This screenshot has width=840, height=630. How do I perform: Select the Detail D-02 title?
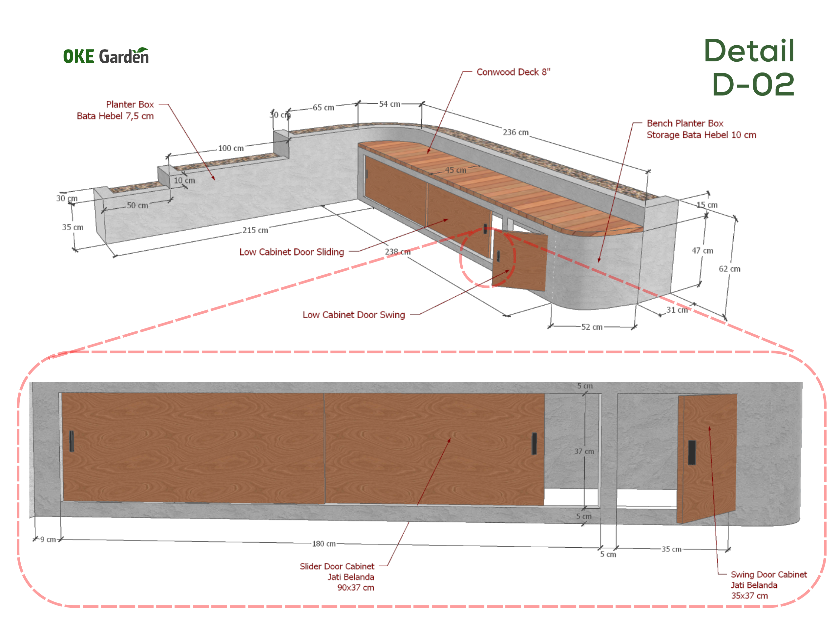[x=749, y=67]
